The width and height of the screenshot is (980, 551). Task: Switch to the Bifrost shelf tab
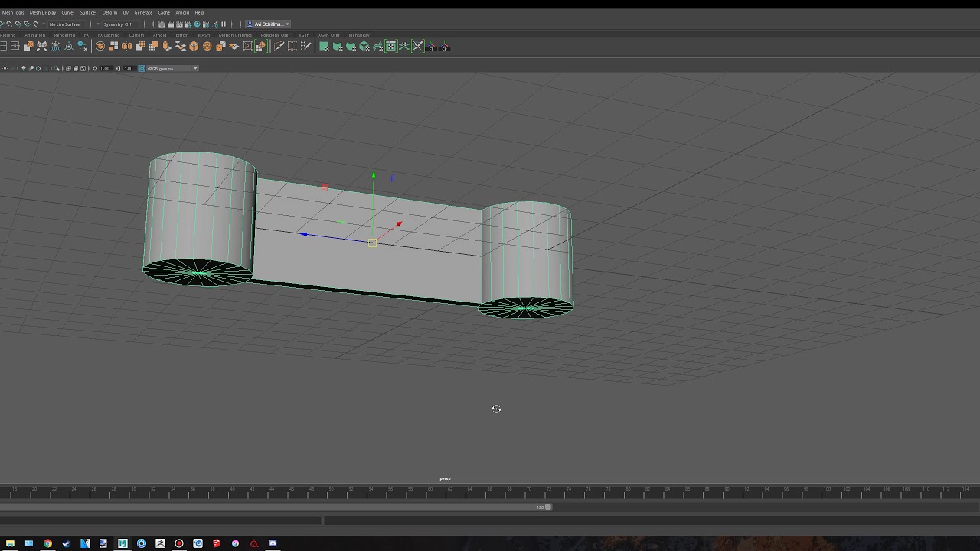pyautogui.click(x=182, y=35)
